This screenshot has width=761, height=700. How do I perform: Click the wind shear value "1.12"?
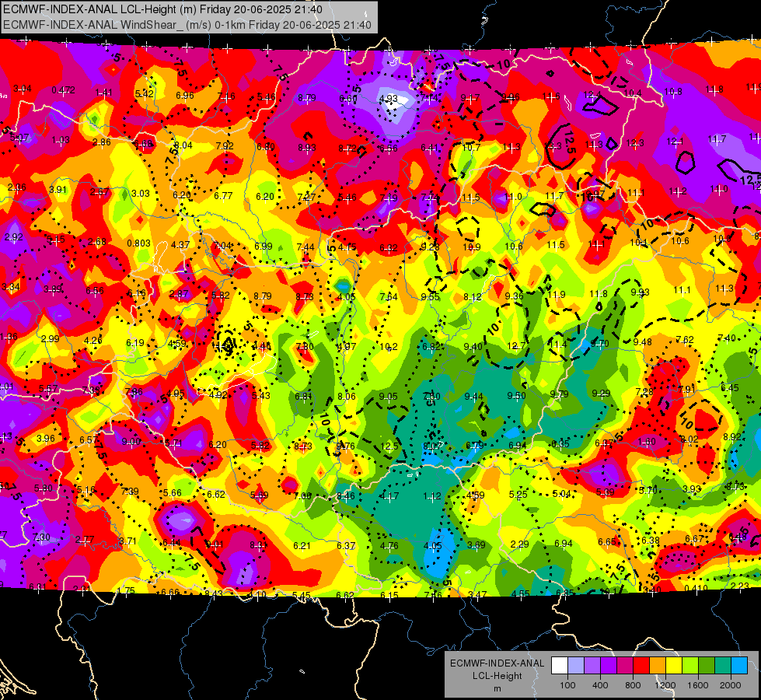[x=432, y=496]
